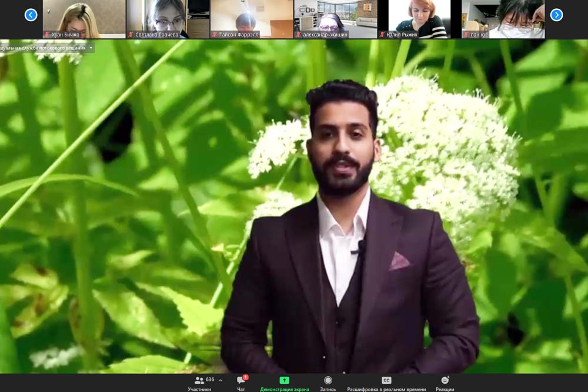Enable live transcription with the CC icon
This screenshot has height=392, width=588.
(x=386, y=382)
